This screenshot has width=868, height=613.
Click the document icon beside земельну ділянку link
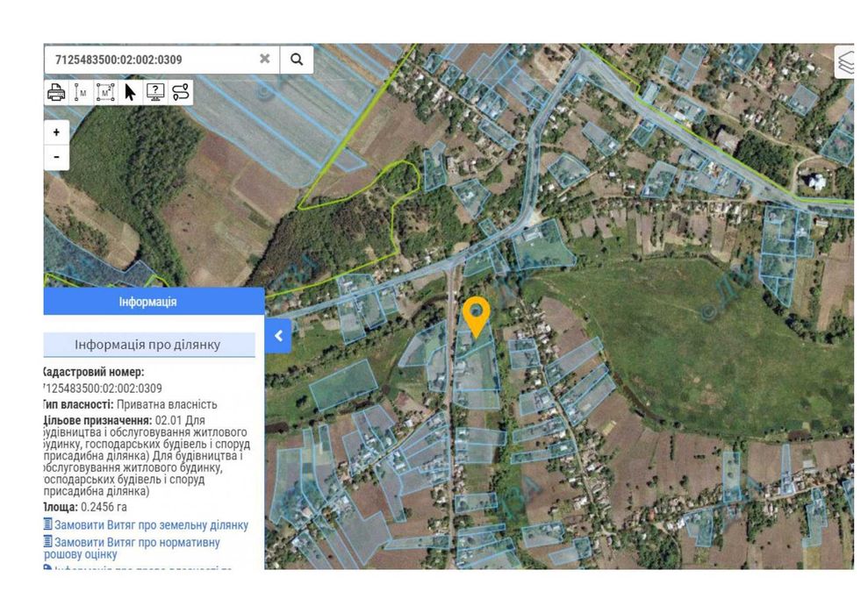tap(48, 524)
